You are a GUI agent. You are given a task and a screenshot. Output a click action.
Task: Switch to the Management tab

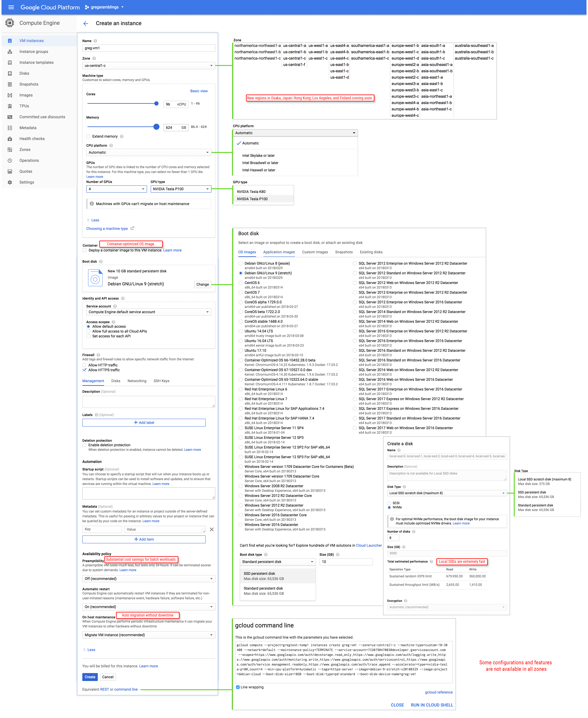[x=93, y=381]
